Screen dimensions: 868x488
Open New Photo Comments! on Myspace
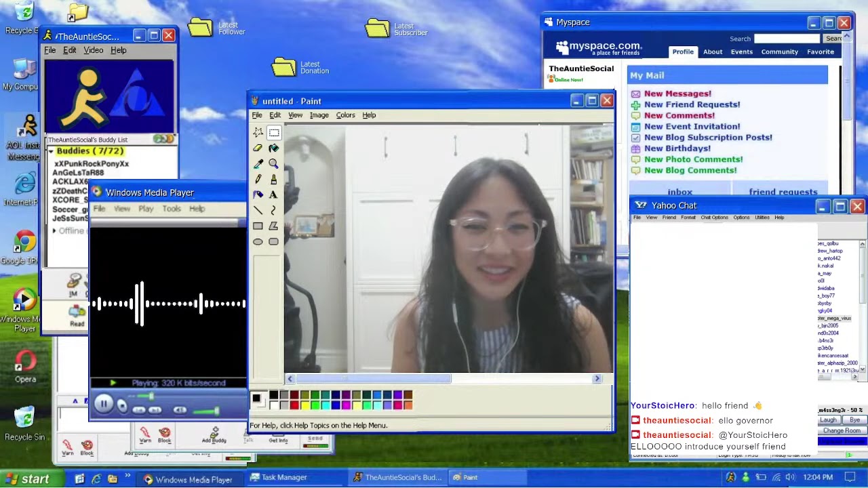tap(693, 159)
